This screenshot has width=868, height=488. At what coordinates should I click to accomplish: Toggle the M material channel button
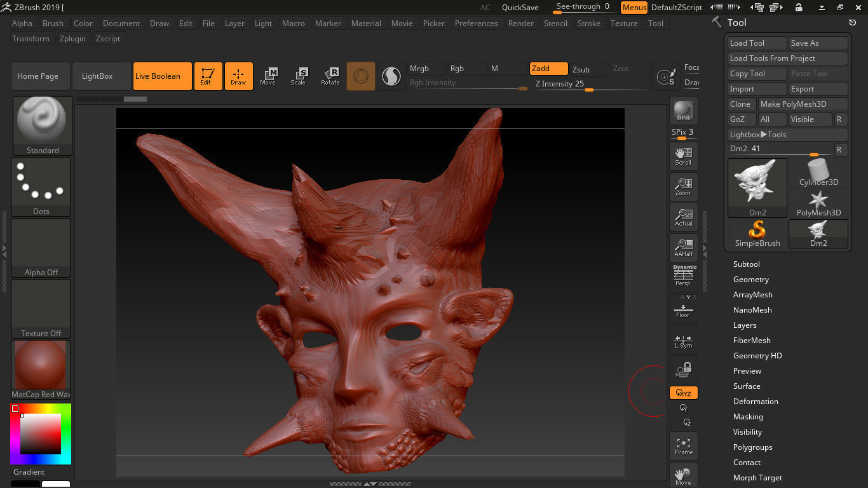(508, 69)
